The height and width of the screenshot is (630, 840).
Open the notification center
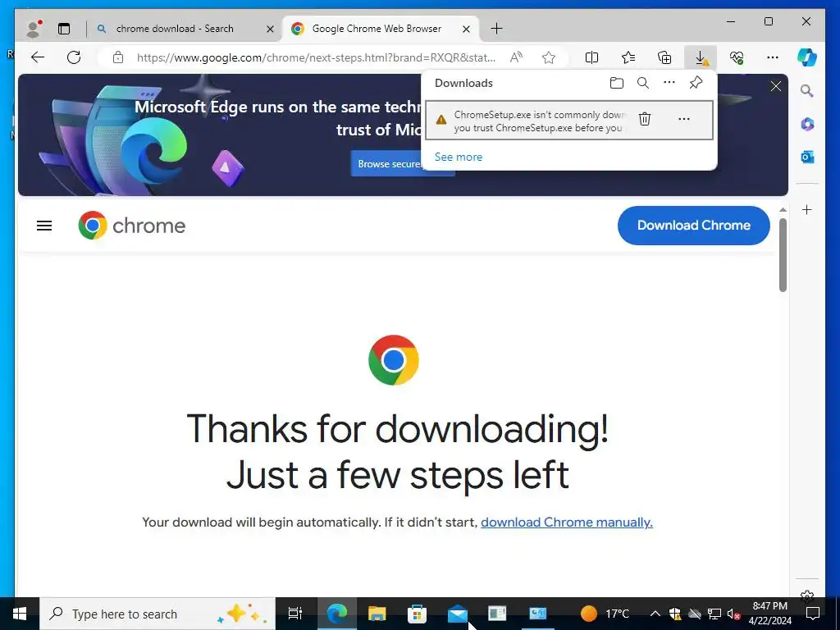tap(813, 614)
